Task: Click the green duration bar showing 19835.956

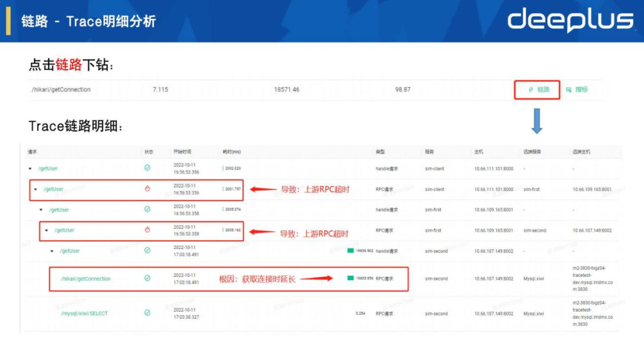Action: (x=351, y=278)
